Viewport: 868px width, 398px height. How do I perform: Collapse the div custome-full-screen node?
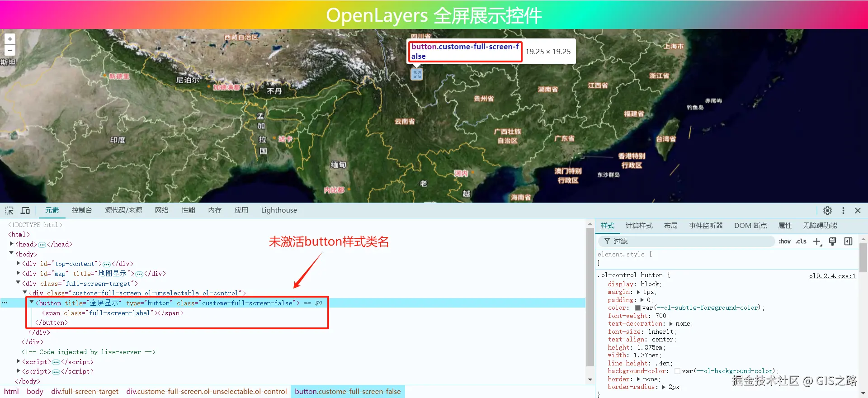click(25, 293)
